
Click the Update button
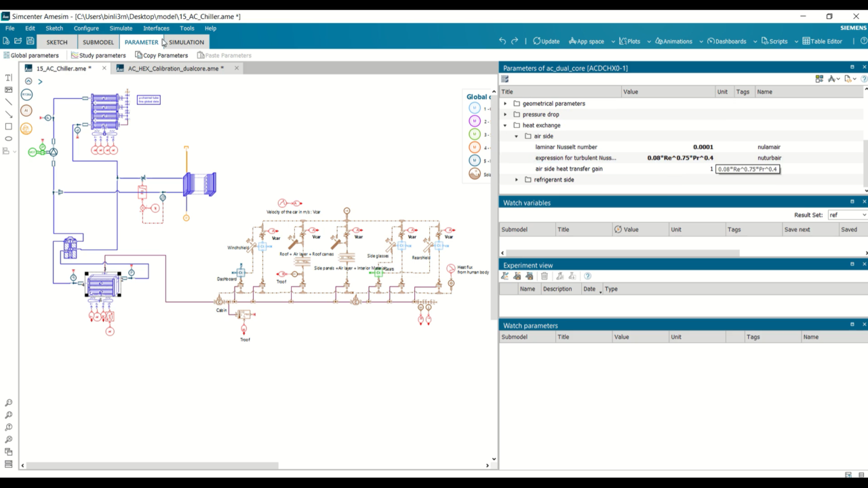pos(546,41)
